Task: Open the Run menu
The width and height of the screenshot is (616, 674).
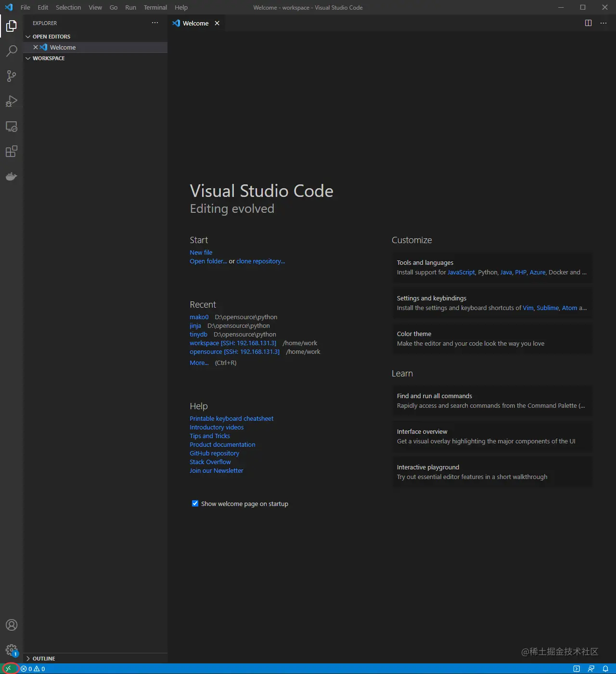Action: (x=130, y=7)
